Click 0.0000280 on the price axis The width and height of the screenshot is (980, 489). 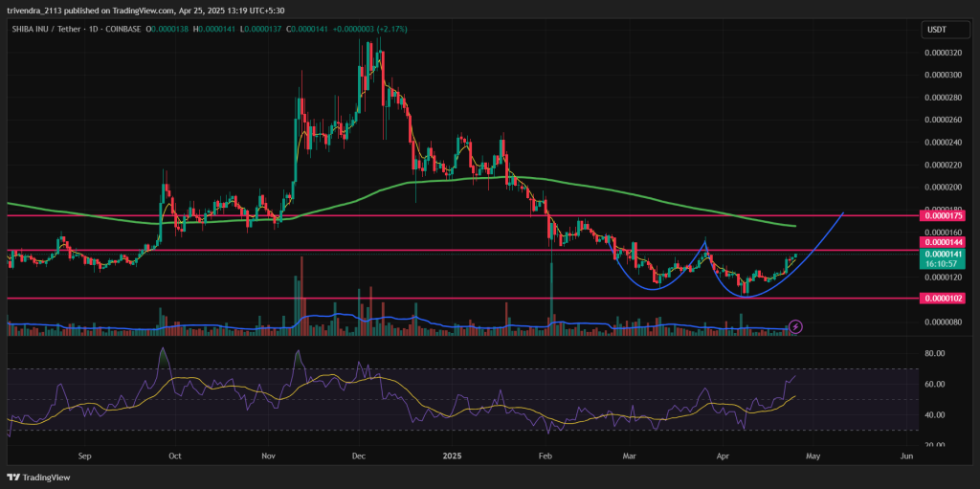click(x=942, y=98)
